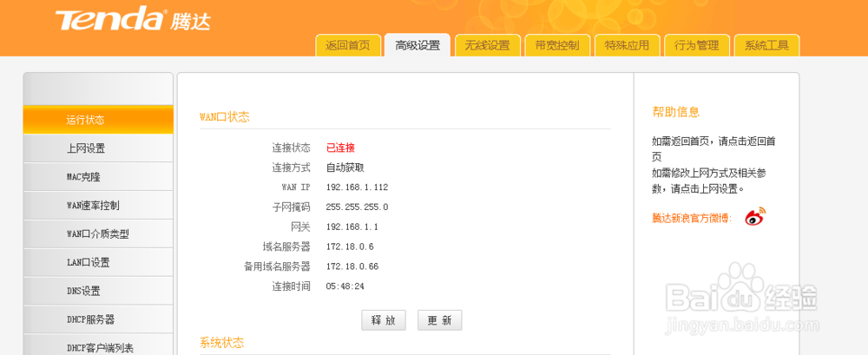Open the 特殊应用 tab
Screen dimensions: 868x355
coord(628,45)
